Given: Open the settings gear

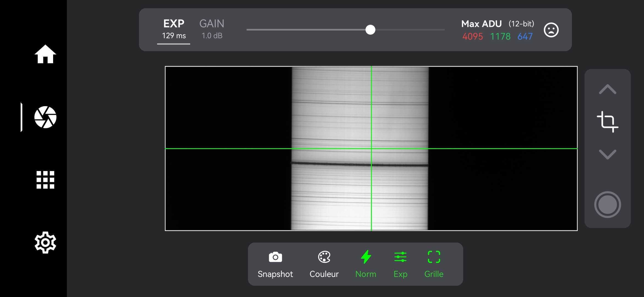Looking at the screenshot, I should [x=45, y=242].
